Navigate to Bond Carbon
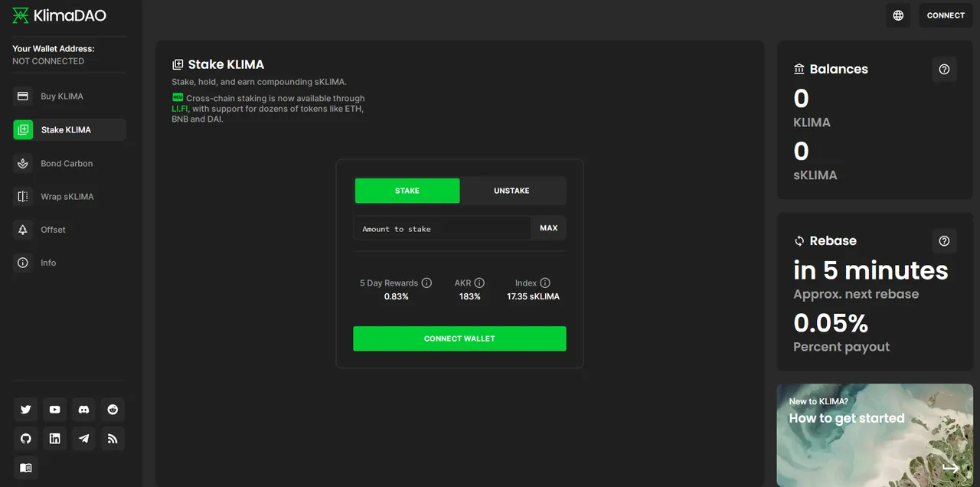 70,163
